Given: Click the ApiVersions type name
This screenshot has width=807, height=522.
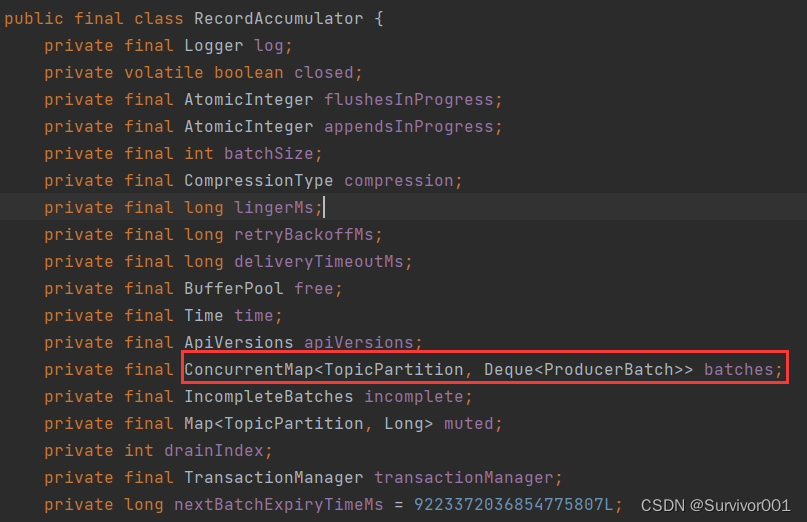Looking at the screenshot, I should point(239,343).
